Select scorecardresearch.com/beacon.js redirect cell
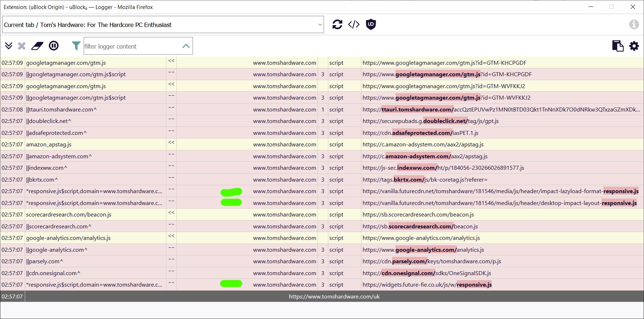The image size is (644, 319). tap(96, 215)
